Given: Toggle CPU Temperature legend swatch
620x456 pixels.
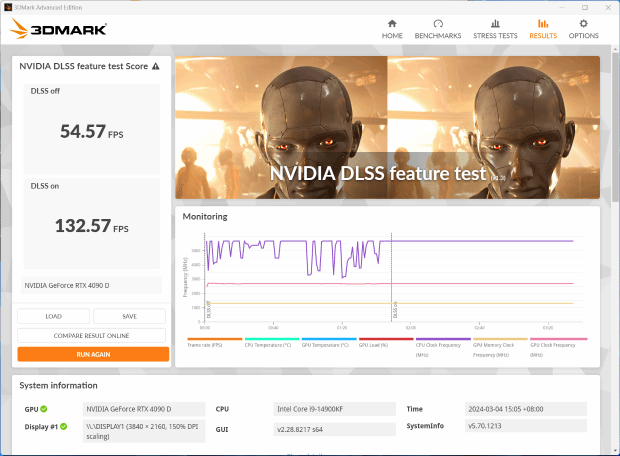Looking at the screenshot, I should (x=272, y=339).
